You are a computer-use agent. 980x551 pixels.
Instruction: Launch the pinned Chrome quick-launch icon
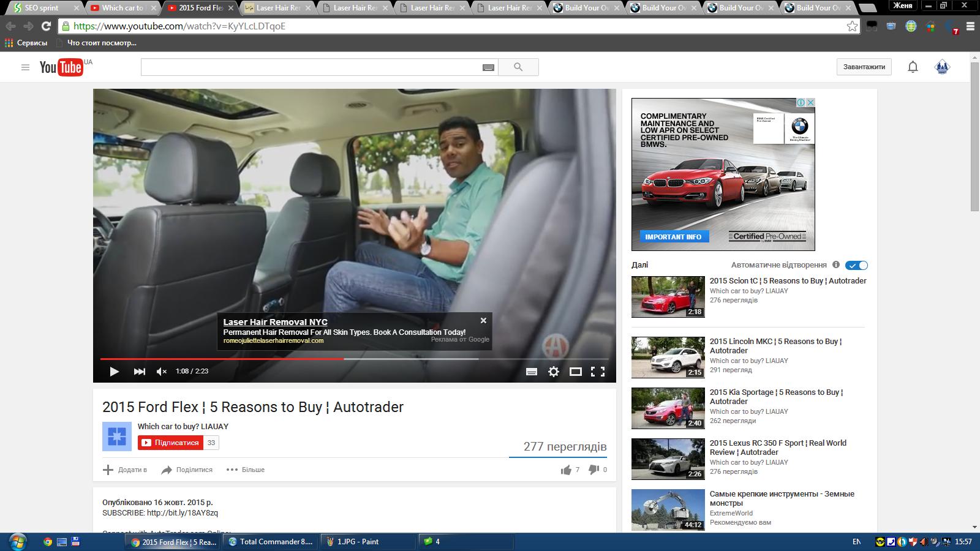pyautogui.click(x=48, y=542)
